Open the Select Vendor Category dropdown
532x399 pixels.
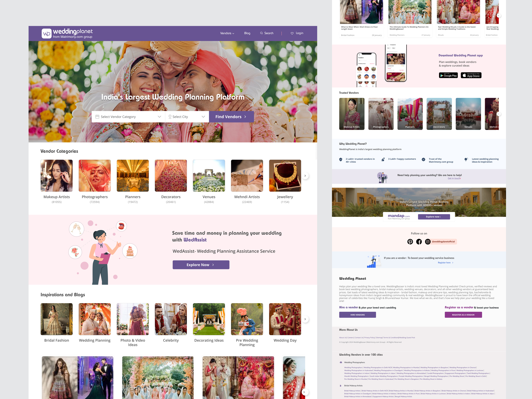click(x=128, y=117)
